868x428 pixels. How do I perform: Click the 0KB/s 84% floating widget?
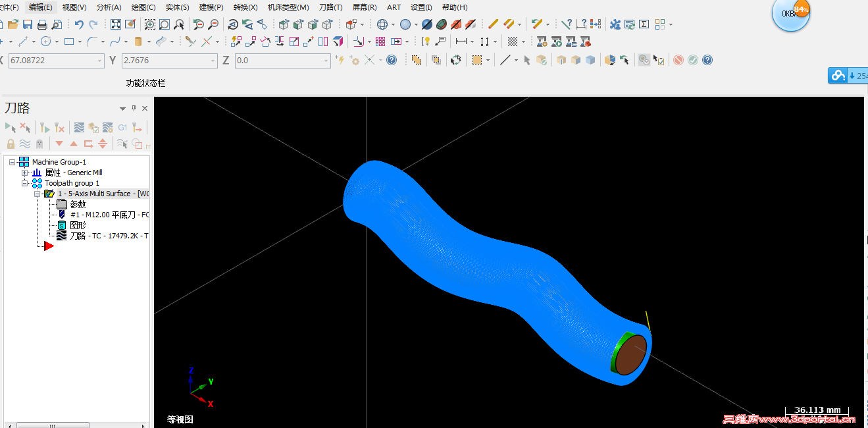pyautogui.click(x=790, y=14)
